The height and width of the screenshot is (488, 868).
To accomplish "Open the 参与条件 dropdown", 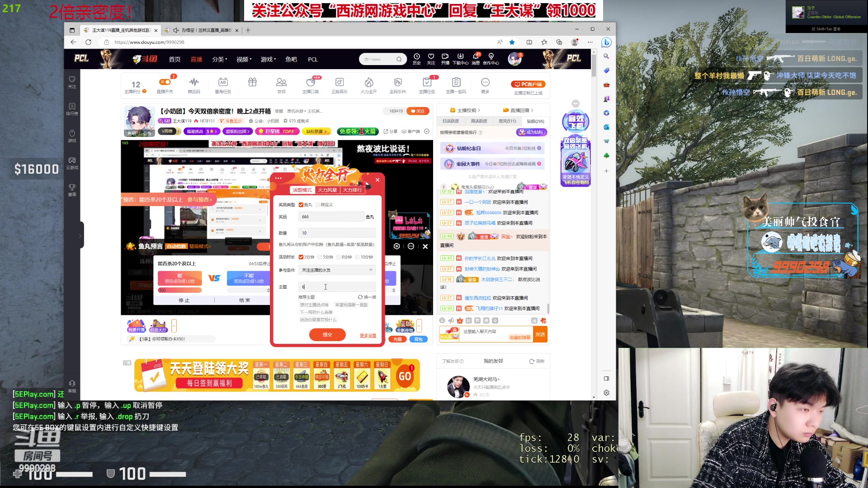I will click(x=337, y=270).
